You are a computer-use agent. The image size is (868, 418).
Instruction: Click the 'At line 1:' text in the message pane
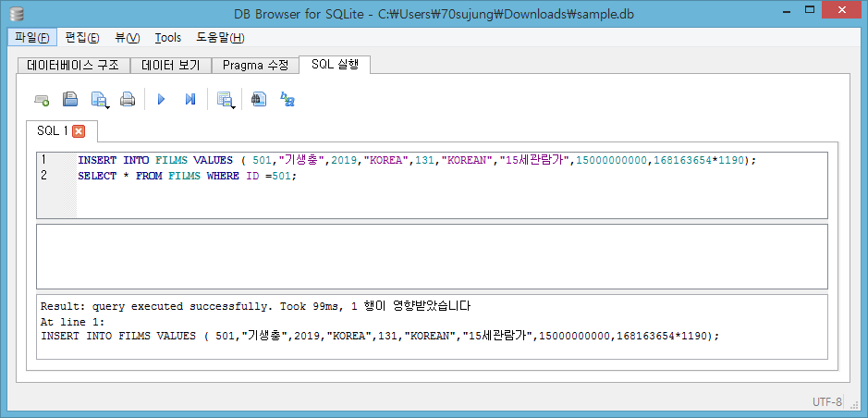[72, 322]
